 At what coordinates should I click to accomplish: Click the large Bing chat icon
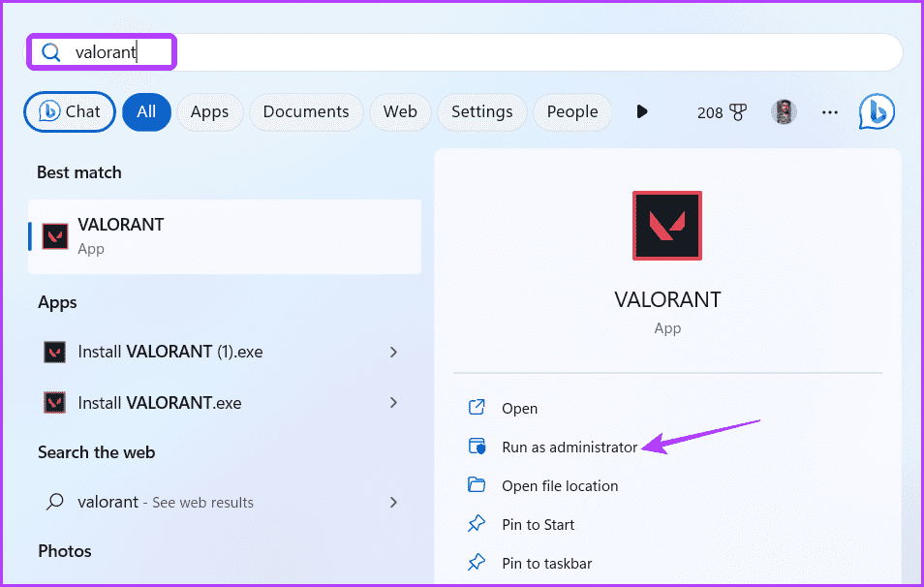(x=877, y=112)
